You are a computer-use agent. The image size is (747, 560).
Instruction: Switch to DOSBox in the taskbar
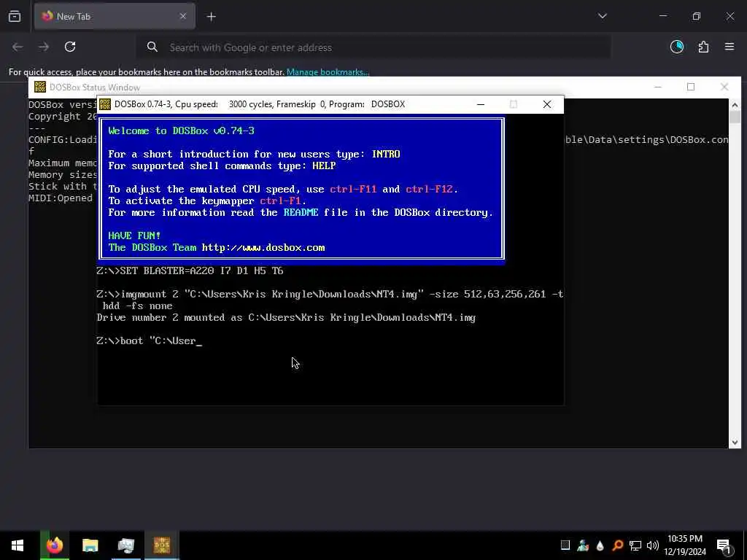[x=161, y=545]
